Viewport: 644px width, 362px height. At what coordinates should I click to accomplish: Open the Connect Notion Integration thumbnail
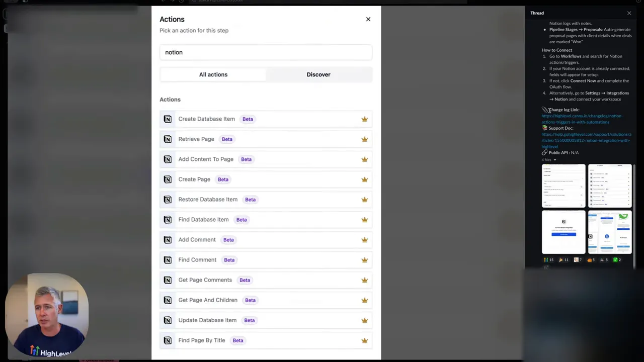563,231
